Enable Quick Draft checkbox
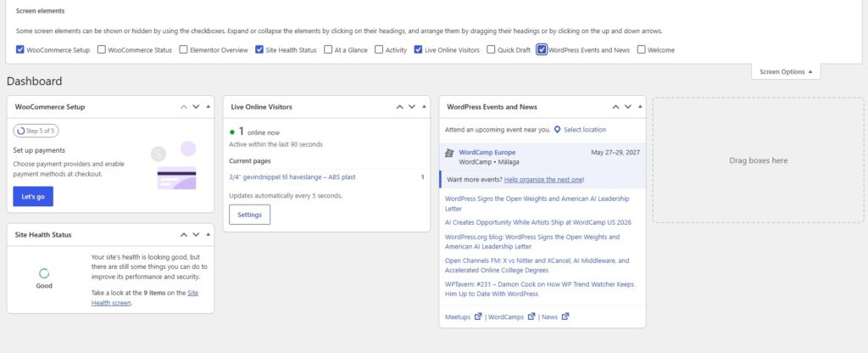868x353 pixels. (x=491, y=50)
